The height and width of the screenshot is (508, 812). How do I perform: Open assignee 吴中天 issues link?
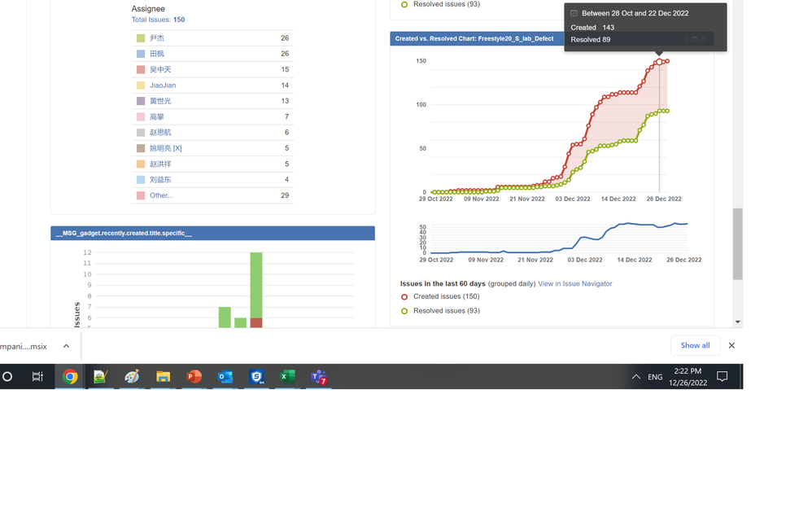[x=160, y=69]
